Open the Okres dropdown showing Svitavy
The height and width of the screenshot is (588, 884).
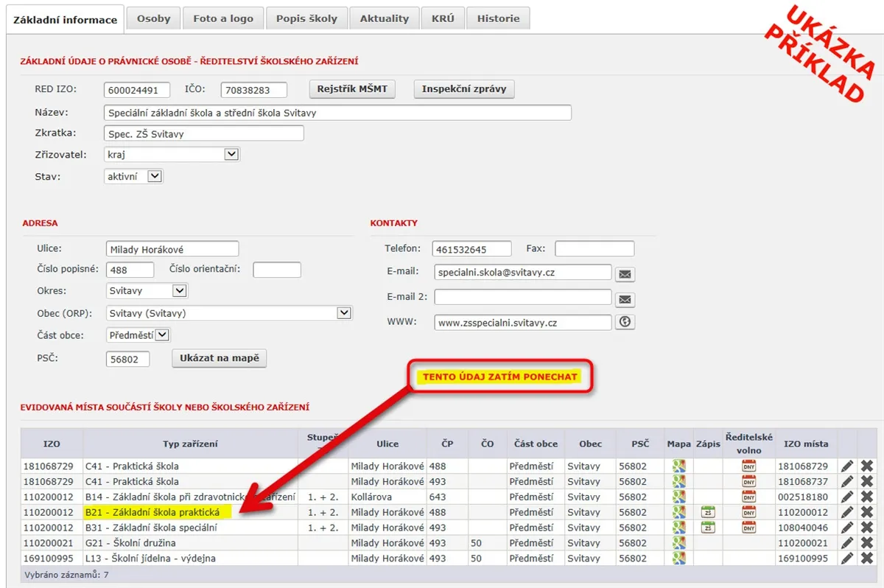147,291
